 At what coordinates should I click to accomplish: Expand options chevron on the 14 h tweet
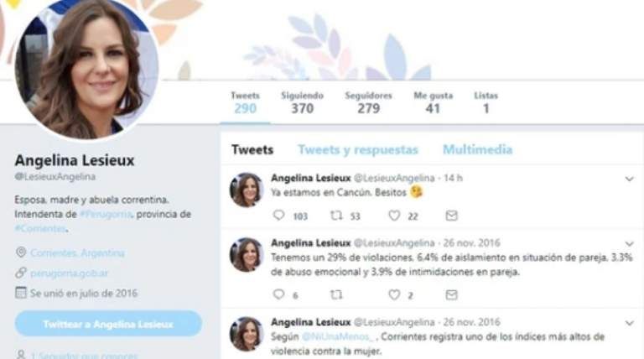629,179
